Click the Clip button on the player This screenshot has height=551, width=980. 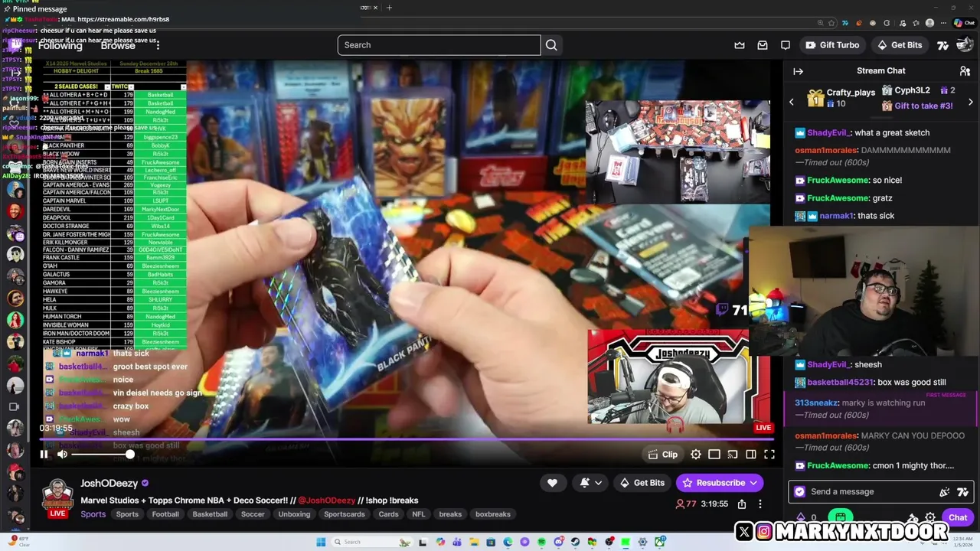[x=663, y=455]
